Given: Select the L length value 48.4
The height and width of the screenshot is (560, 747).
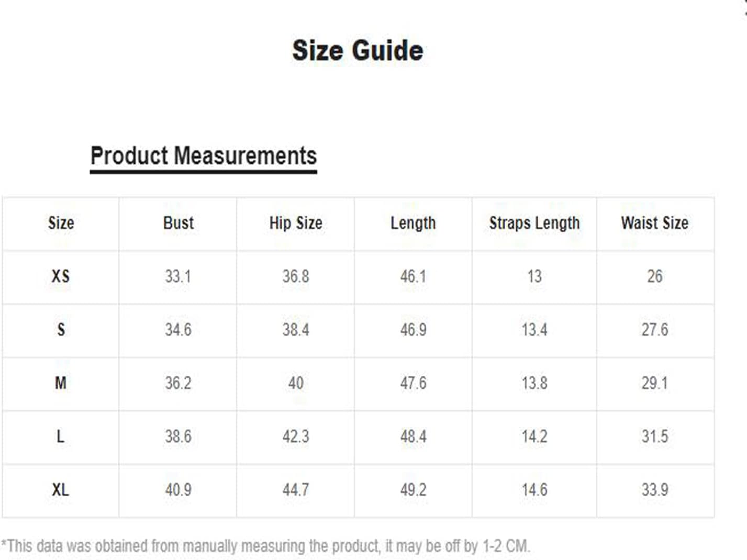Looking at the screenshot, I should tap(413, 436).
